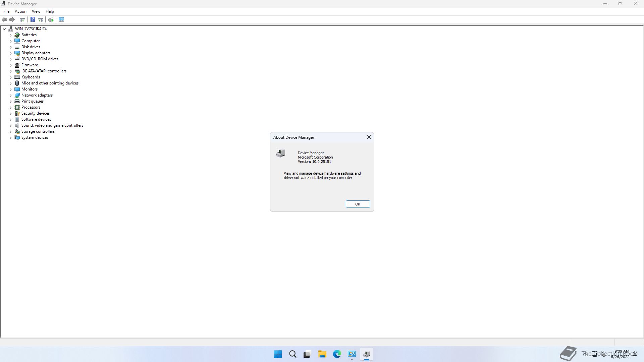Select the System devices label

click(x=35, y=137)
